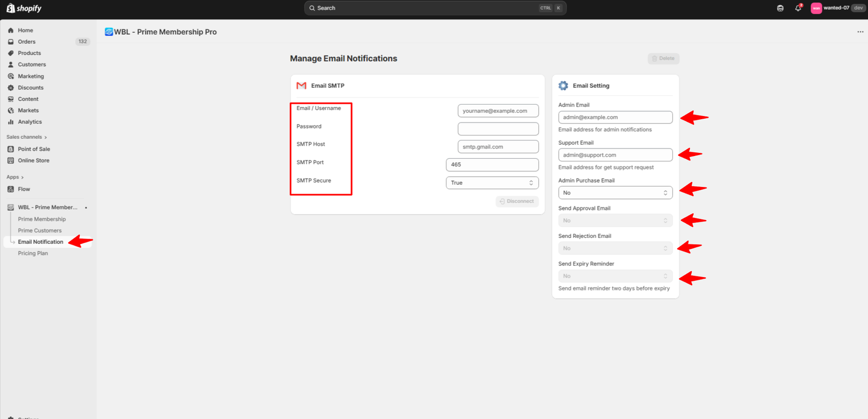
Task: Click the Sidekick icon in top bar
Action: [780, 8]
